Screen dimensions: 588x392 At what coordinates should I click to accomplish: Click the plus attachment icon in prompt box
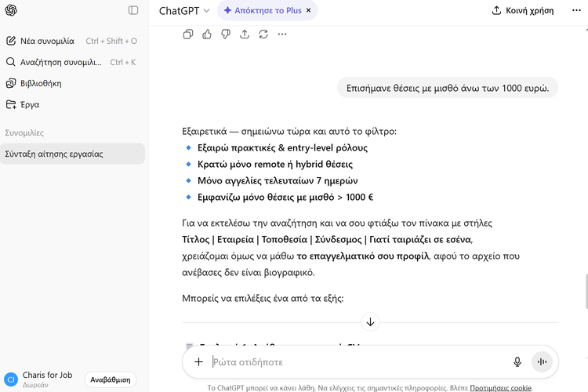click(x=198, y=362)
